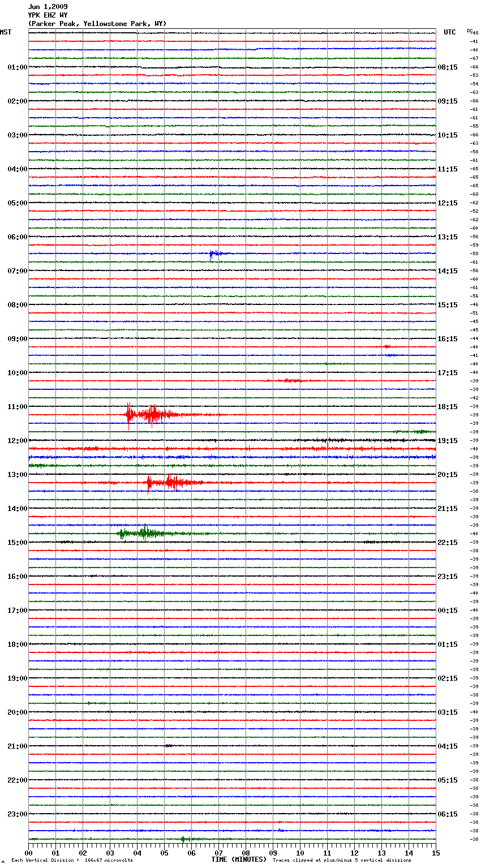Click the date text 'Jun 1,2009'
The image size is (481, 868).
[x=48, y=7]
